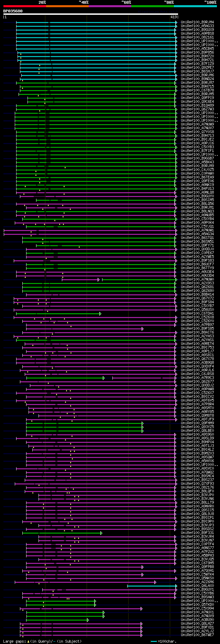Open the UniRef100_C6TDA1 hit link
The width and height of the screenshot is (220, 644).
(197, 314)
